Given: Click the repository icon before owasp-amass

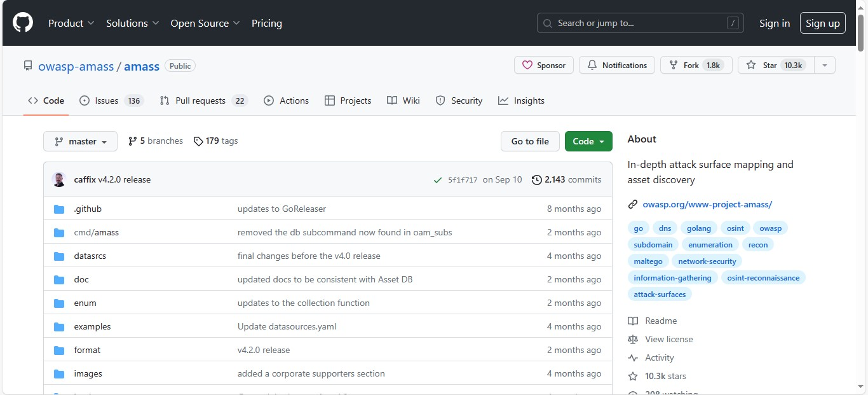Looking at the screenshot, I should [28, 66].
